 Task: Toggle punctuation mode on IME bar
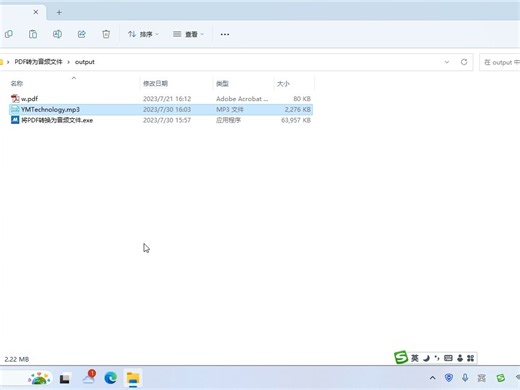click(437, 358)
